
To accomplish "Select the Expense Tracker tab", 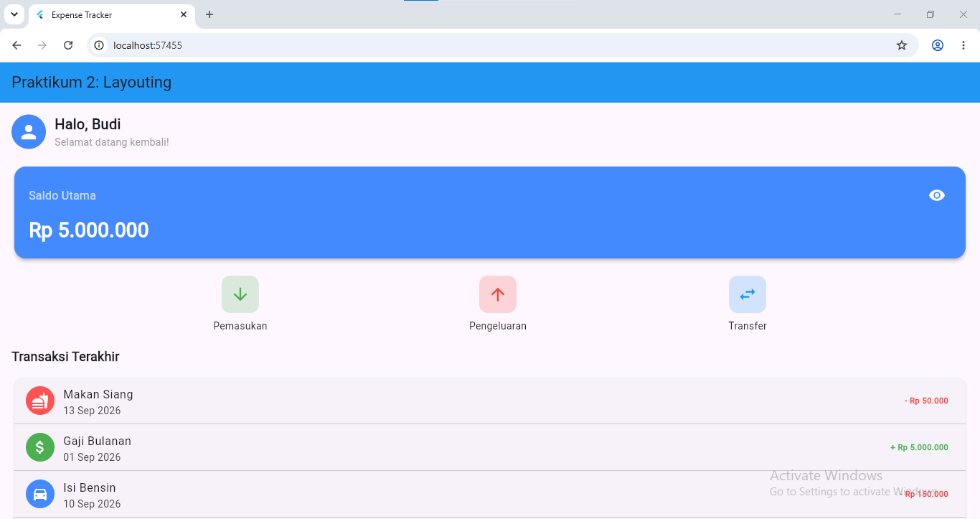I will (x=111, y=15).
